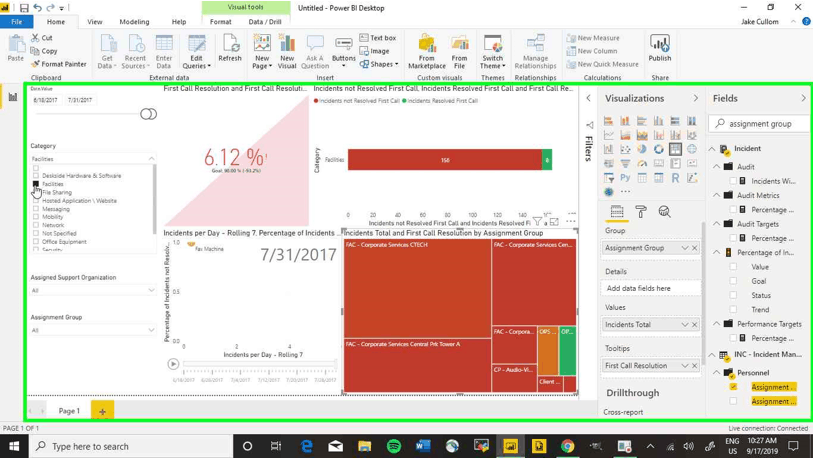Toggle the Facilities category checkbox
Screen dimensions: 815x460
[x=36, y=184]
